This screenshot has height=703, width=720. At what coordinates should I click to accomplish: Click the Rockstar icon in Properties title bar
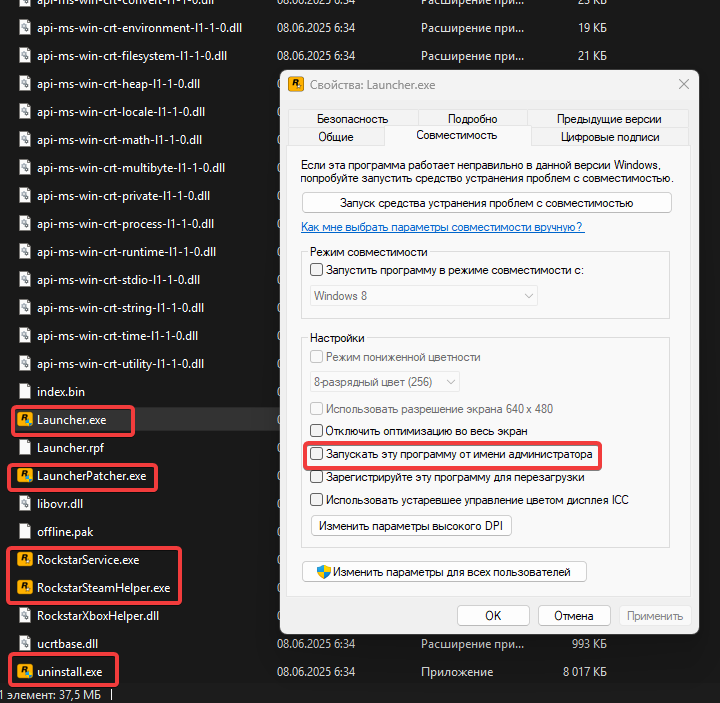pos(296,84)
